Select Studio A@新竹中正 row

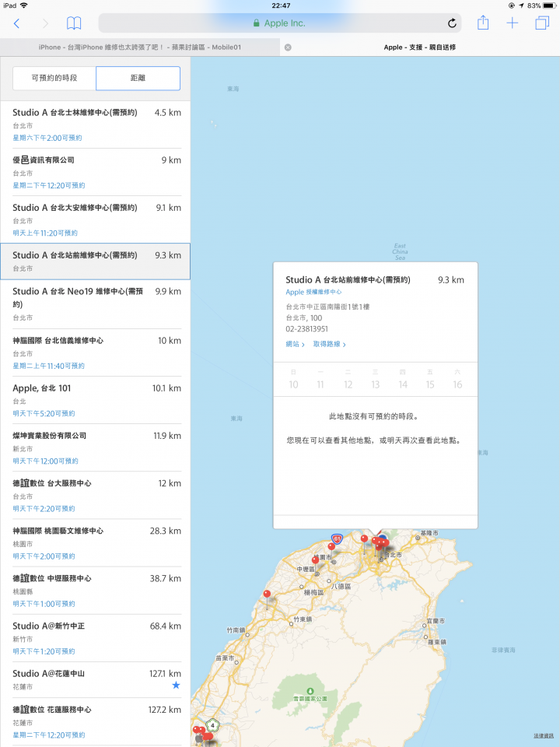point(95,638)
